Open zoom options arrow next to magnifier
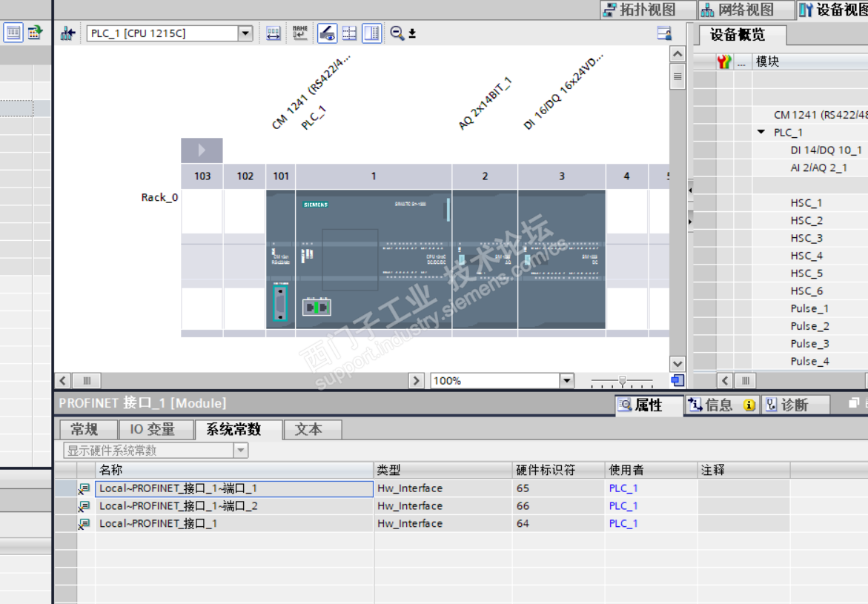This screenshot has height=604, width=868. (x=412, y=34)
